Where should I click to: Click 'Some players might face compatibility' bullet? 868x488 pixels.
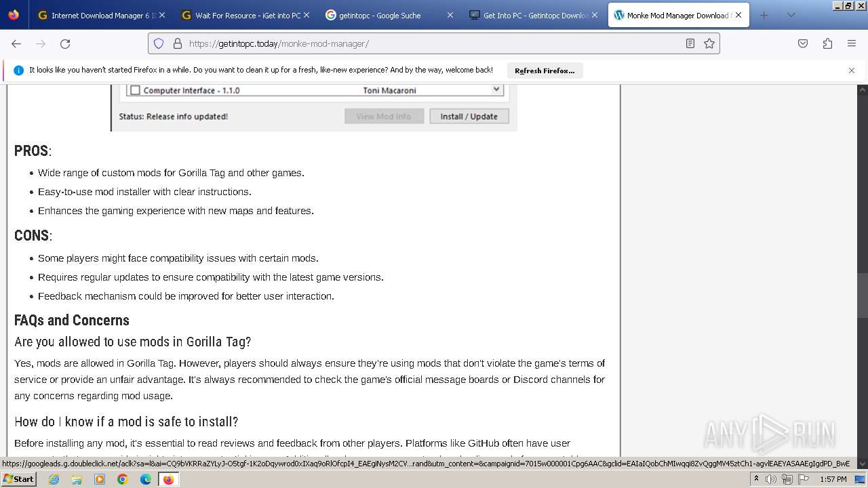[178, 258]
